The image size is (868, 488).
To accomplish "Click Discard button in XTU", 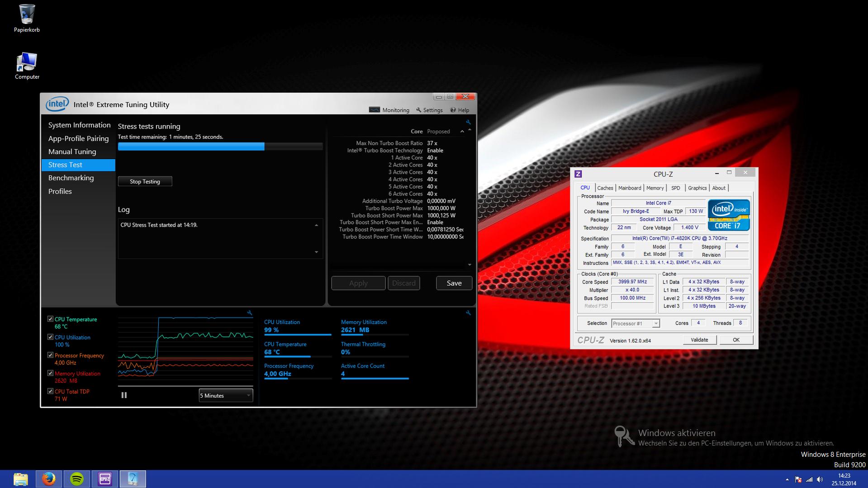I will click(404, 283).
